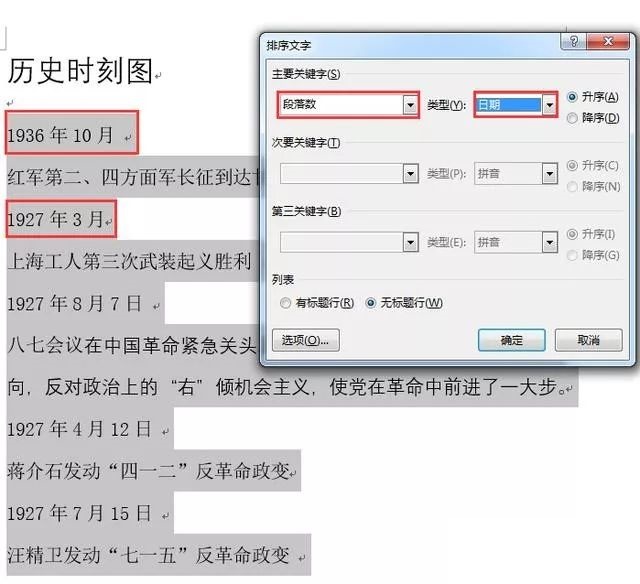Click the 1927年3月 paragraph line
Viewport: 640px width, 584px height.
pos(56,220)
